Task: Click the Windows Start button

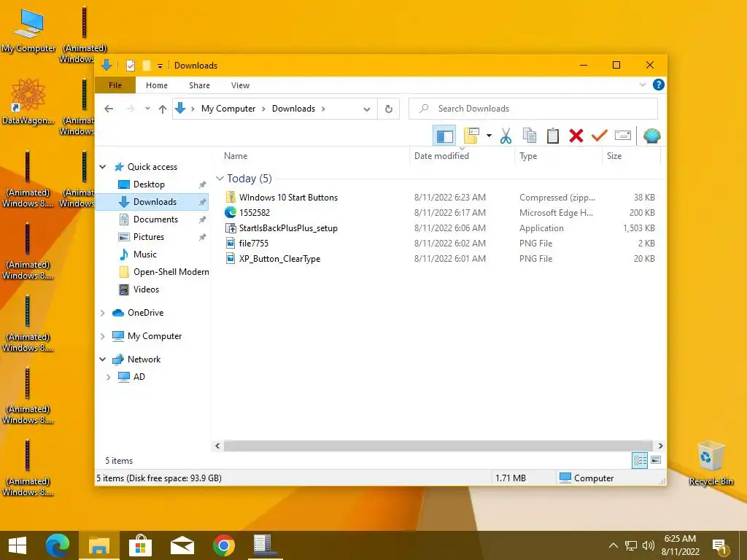Action: coord(18,545)
